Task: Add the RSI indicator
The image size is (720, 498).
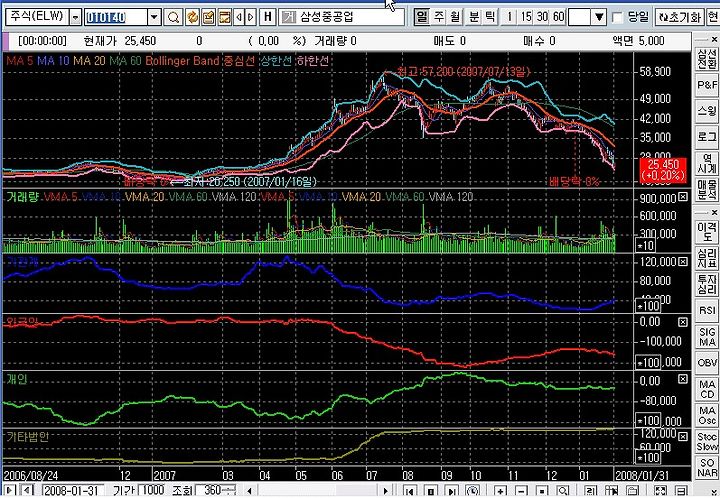Action: point(707,311)
